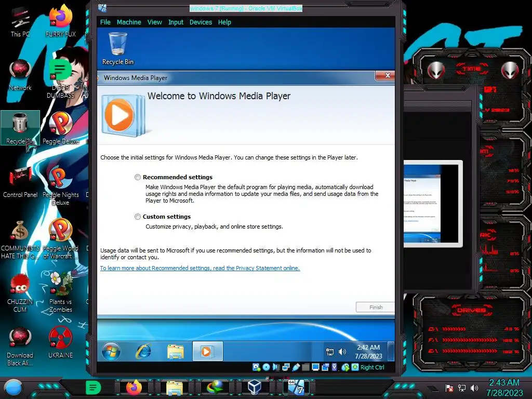Click the VM preview thumbnail behind window
Screen dimensions: 532x399
(433, 204)
